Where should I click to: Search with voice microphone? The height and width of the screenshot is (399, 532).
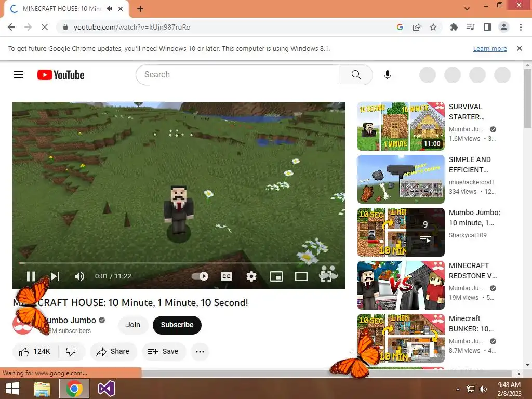pyautogui.click(x=387, y=75)
